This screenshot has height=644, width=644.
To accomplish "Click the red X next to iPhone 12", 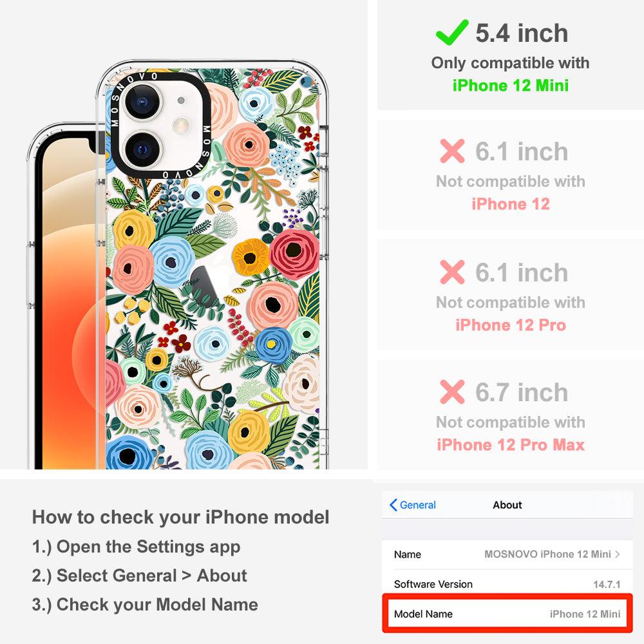I will (452, 151).
